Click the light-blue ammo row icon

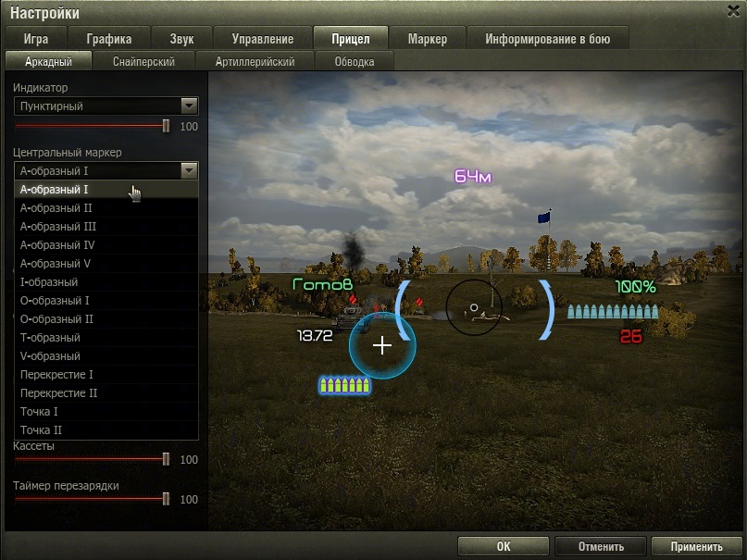click(613, 311)
